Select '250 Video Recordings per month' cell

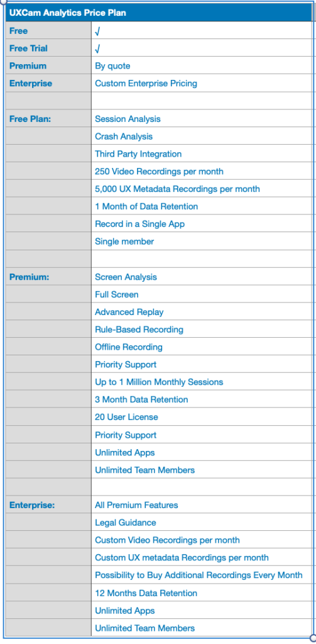[x=201, y=171]
